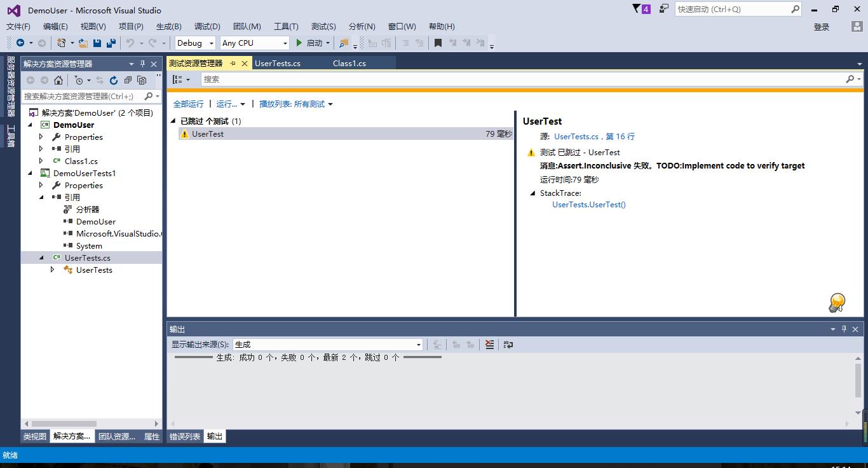Open the 生成(B) menu
Viewport: 868px width, 468px height.
point(168,26)
